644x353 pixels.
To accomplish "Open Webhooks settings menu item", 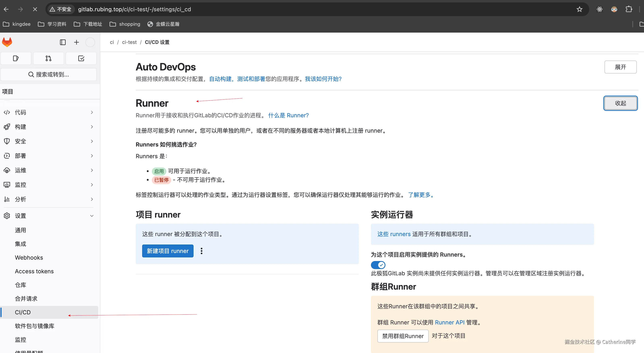I will click(x=29, y=258).
